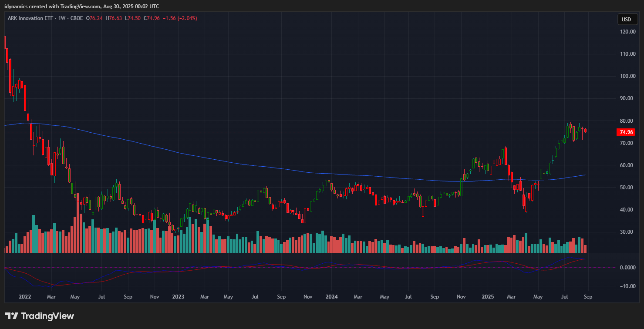
Task: Click the −10.00 indicator axis label
Action: pos(627,286)
